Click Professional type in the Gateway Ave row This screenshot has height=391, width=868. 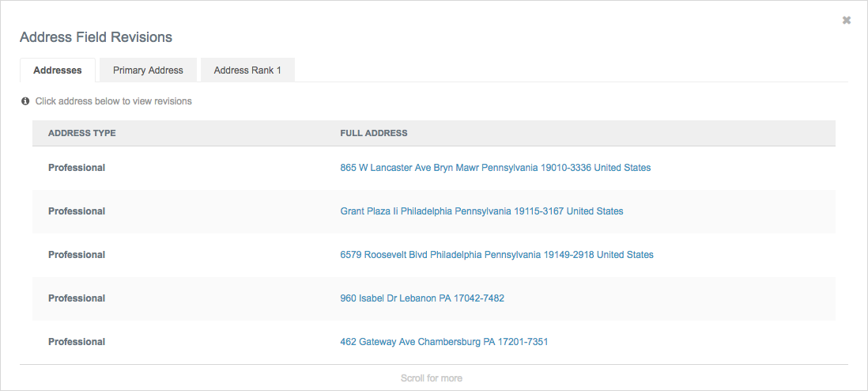tap(77, 342)
